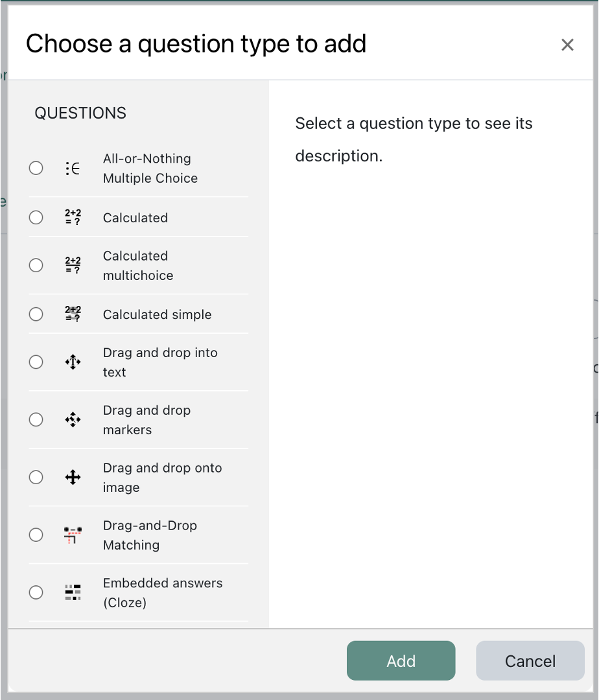Viewport: 599px width, 700px height.
Task: Click the Embedded answers (Cloze) icon
Action: pyautogui.click(x=73, y=592)
